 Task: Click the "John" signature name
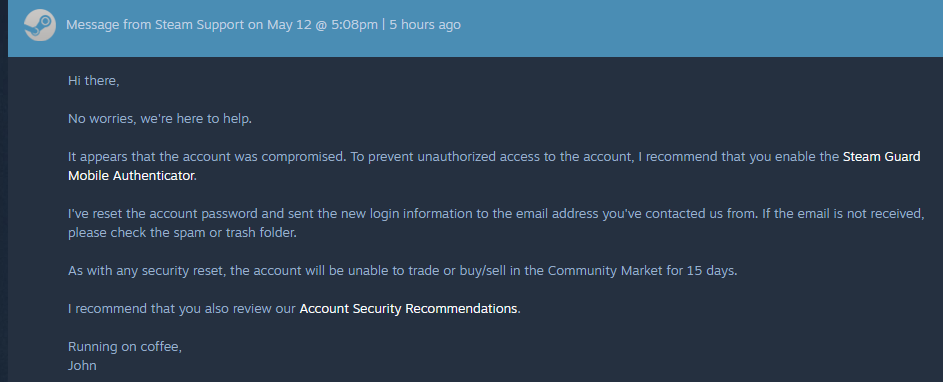(x=82, y=366)
